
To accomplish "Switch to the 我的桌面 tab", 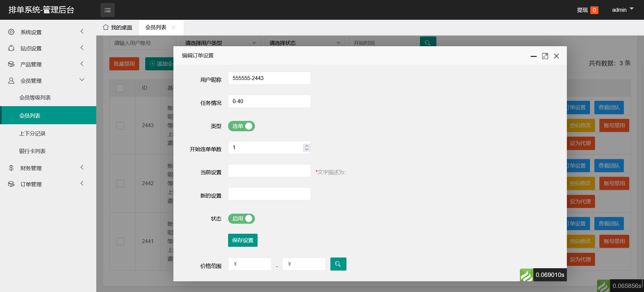I will [118, 27].
